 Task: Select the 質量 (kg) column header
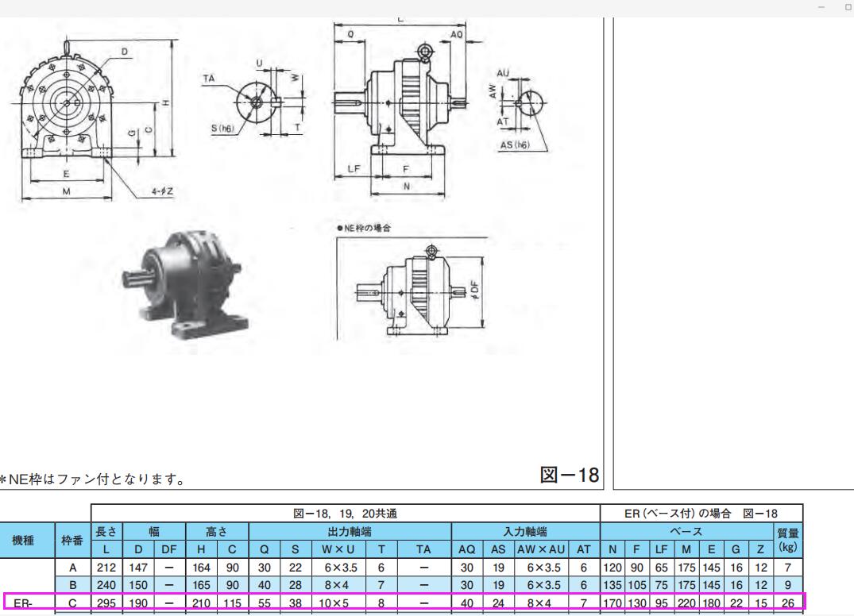[788, 539]
